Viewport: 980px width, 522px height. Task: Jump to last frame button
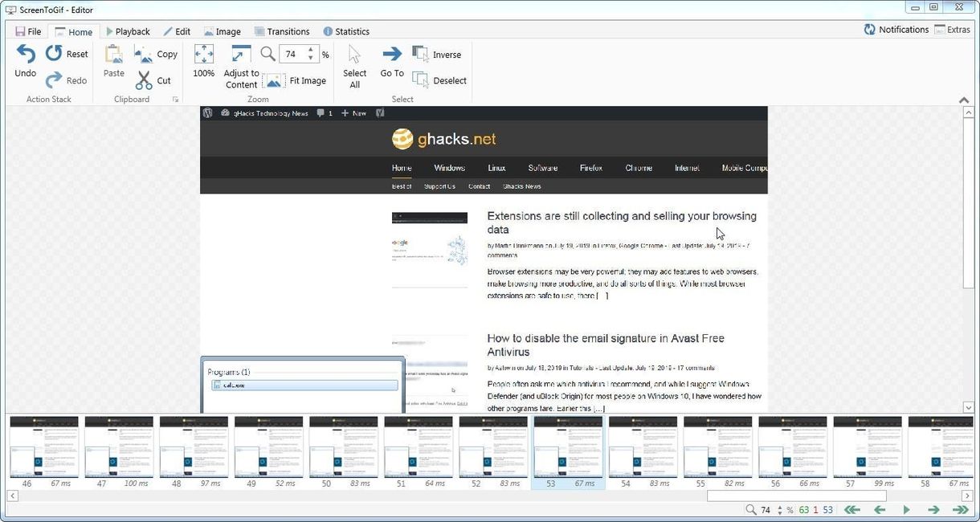[x=961, y=510]
